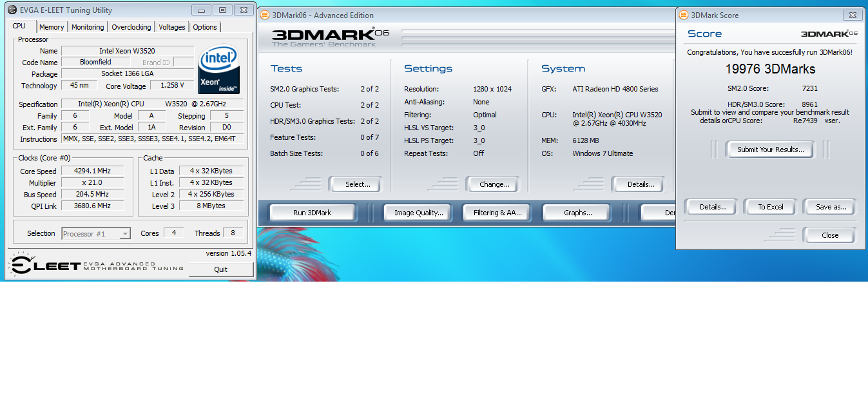Minimize the EVGA E-LEET window
The height and width of the screenshot is (406, 868).
202,10
